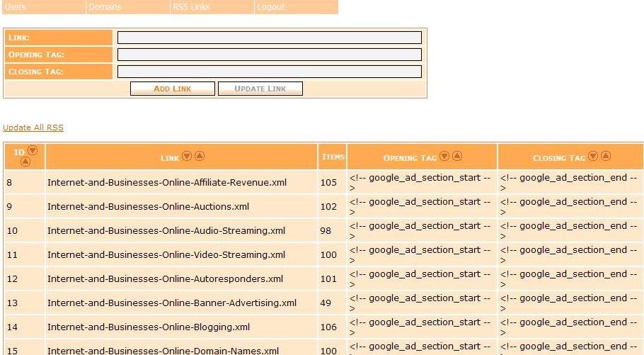644x355 pixels.
Task: Open the Domains menu tab
Action: click(x=128, y=7)
